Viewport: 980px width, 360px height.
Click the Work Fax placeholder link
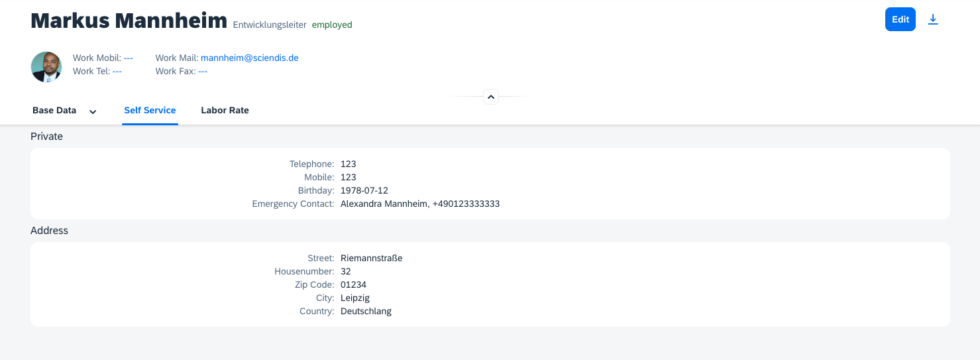point(203,71)
